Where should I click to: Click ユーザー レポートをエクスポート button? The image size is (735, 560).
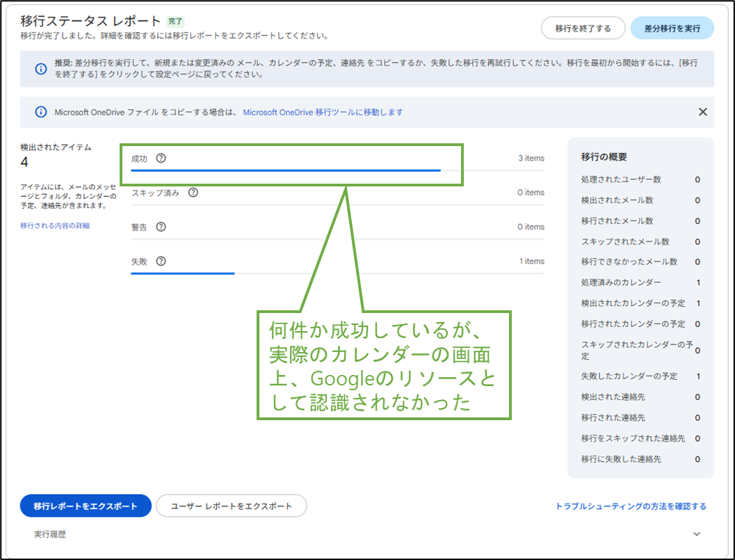(x=231, y=506)
